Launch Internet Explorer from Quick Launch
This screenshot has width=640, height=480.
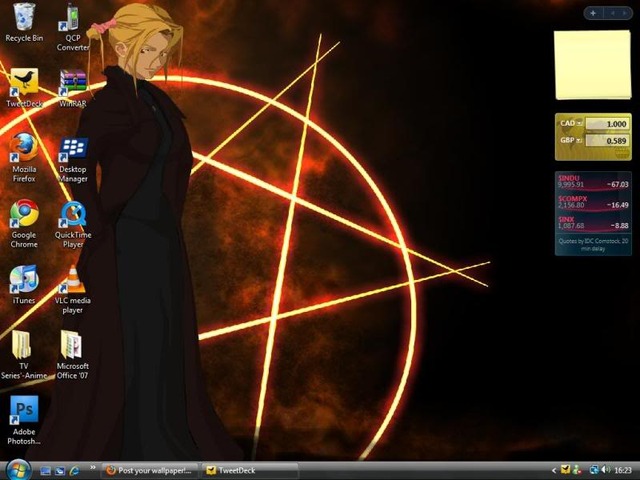pyautogui.click(x=75, y=471)
